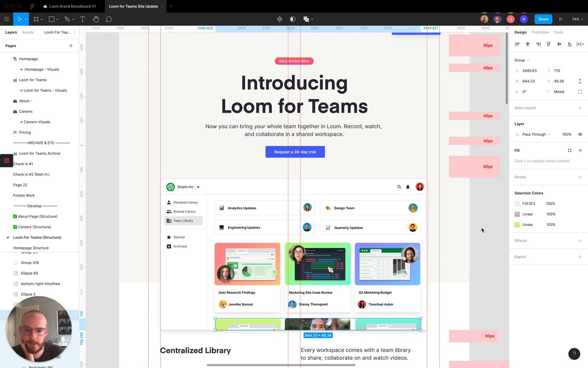Open About Page (Structure) page
Screen dimensions: 588x368
coord(38,216)
